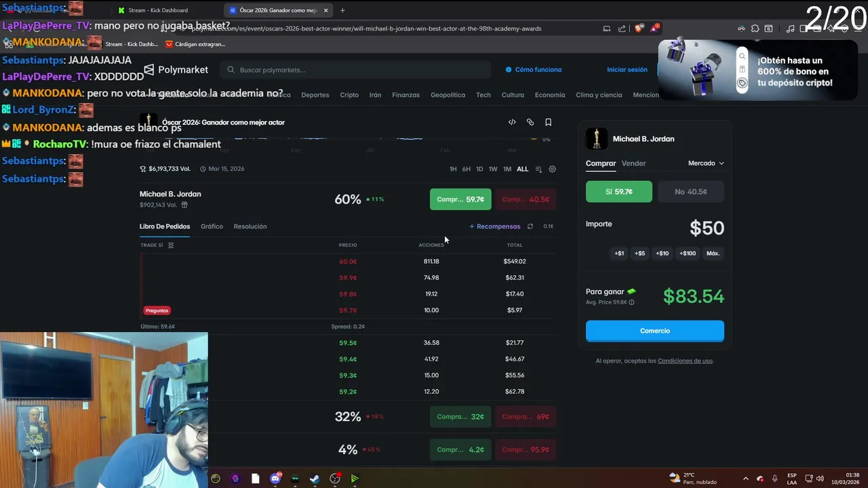This screenshot has width=868, height=488.
Task: Set chart range to ALL
Action: pos(522,169)
